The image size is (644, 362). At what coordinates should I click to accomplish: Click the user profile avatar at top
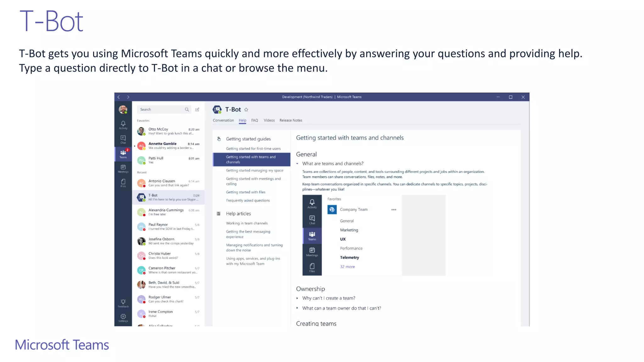[123, 109]
